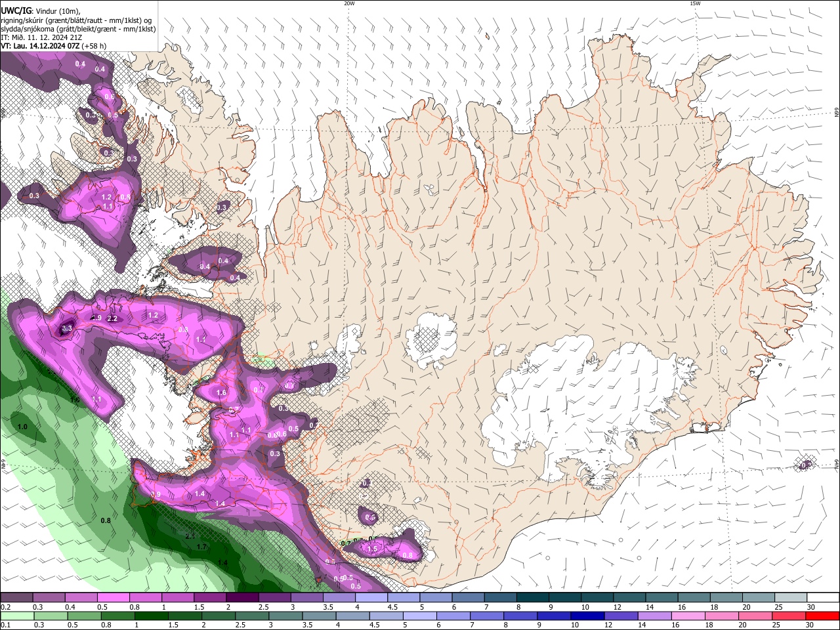840x630 pixels.
Task: Click the "15W" longitude label
Action: coord(695,3)
